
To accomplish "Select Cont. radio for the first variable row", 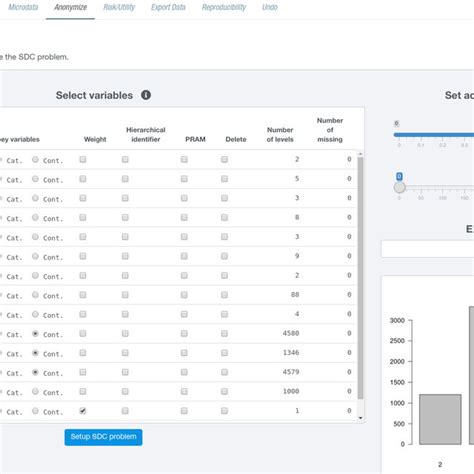I will 35,159.
